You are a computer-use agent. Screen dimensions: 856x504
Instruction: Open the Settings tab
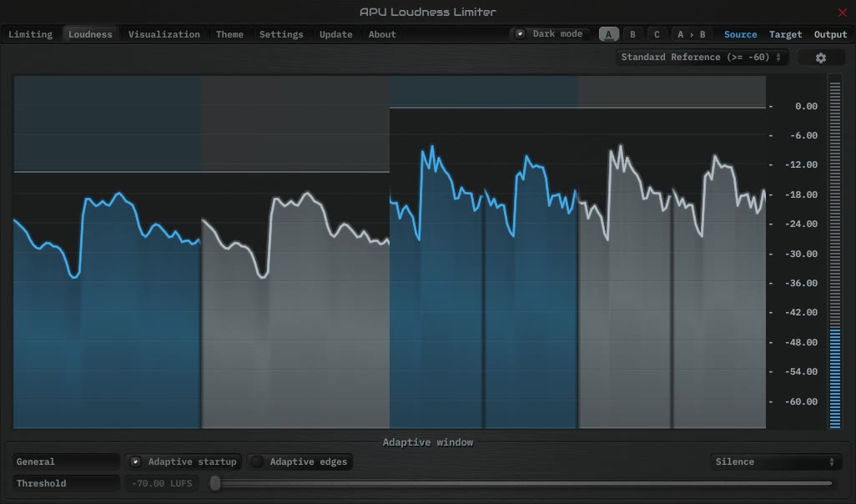pyautogui.click(x=281, y=34)
